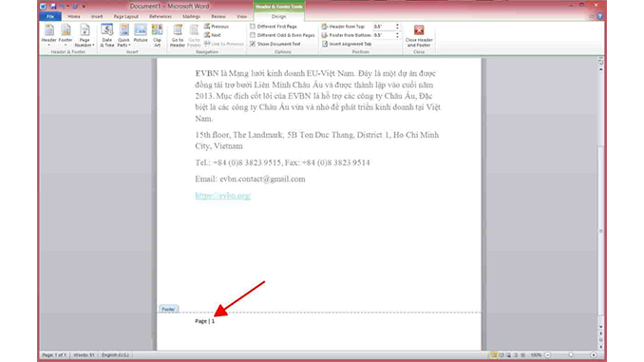Click the Next Page browse arrow

(601, 347)
